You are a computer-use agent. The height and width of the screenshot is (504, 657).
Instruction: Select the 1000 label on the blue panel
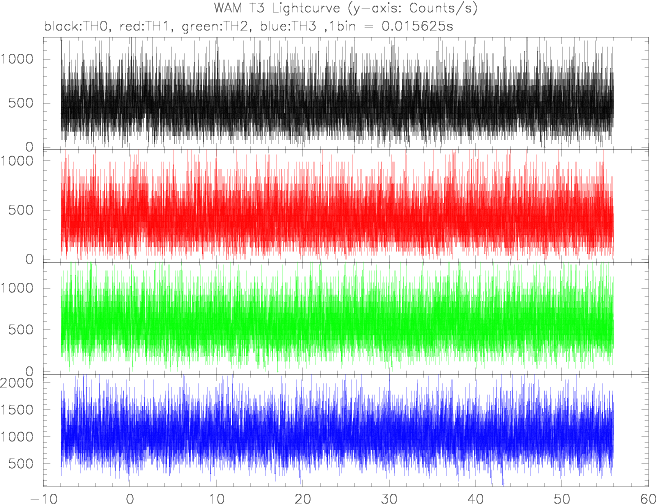(16, 437)
